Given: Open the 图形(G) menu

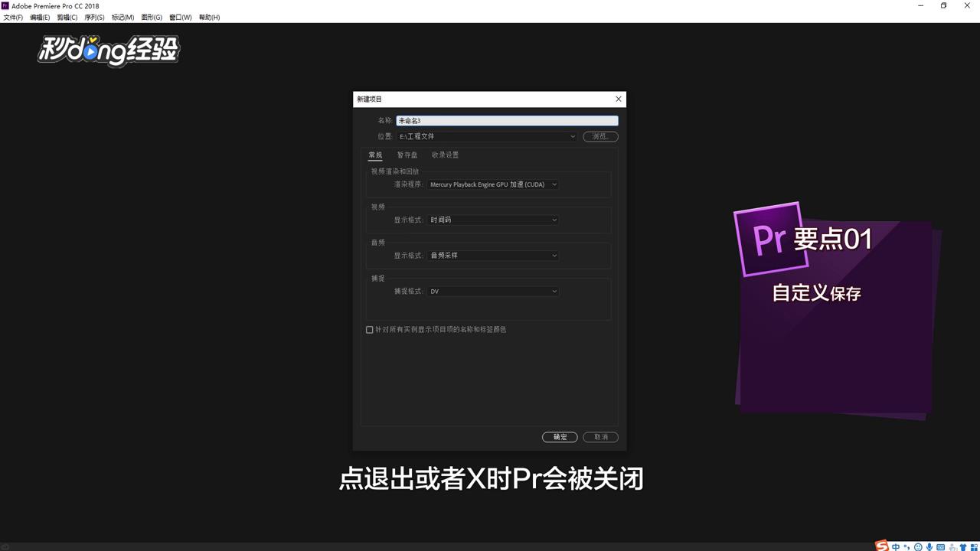Looking at the screenshot, I should click(152, 17).
